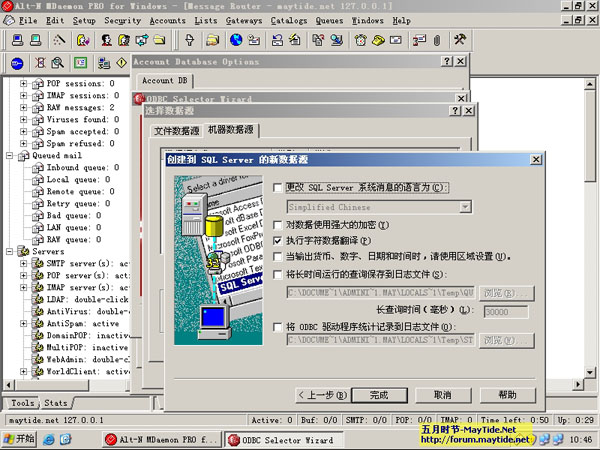
Task: Uncheck the 执行字符数据翻译 checkbox
Action: [x=279, y=241]
